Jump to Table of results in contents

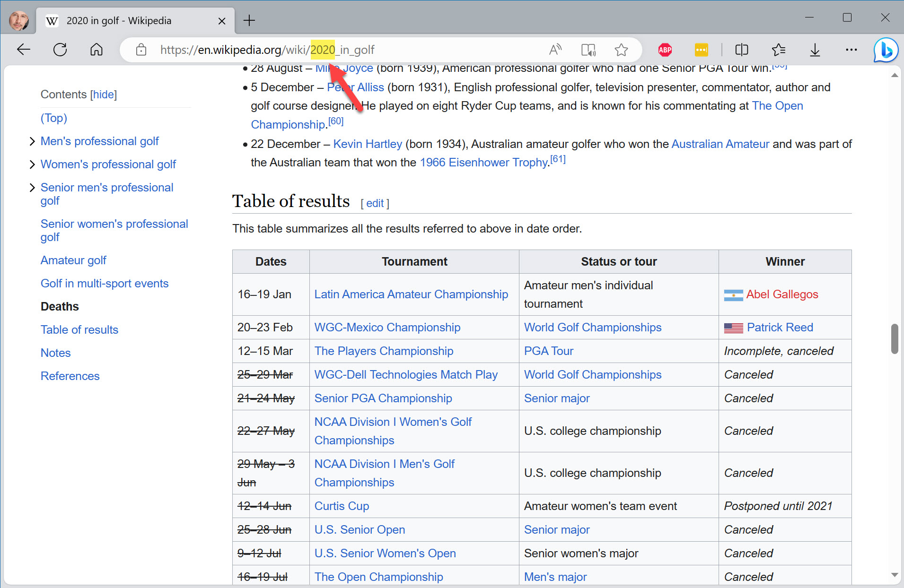pos(79,330)
